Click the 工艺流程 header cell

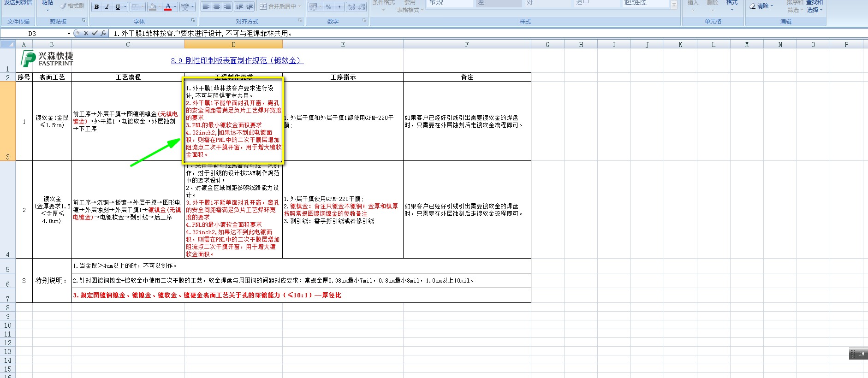point(128,77)
